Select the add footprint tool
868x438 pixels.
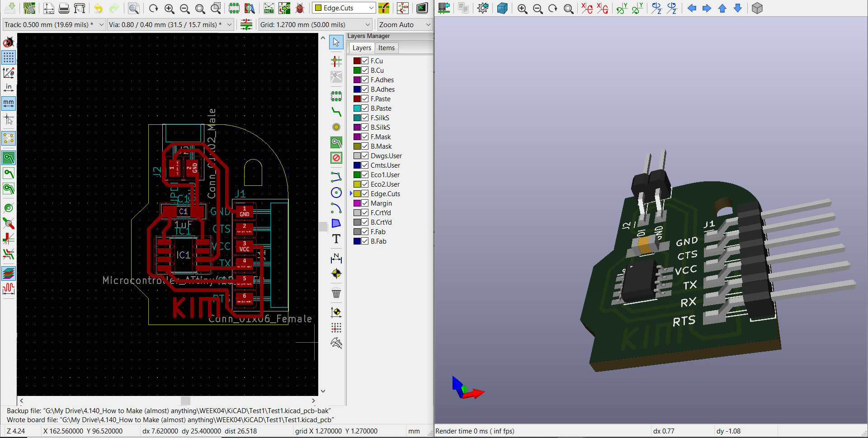pyautogui.click(x=336, y=96)
